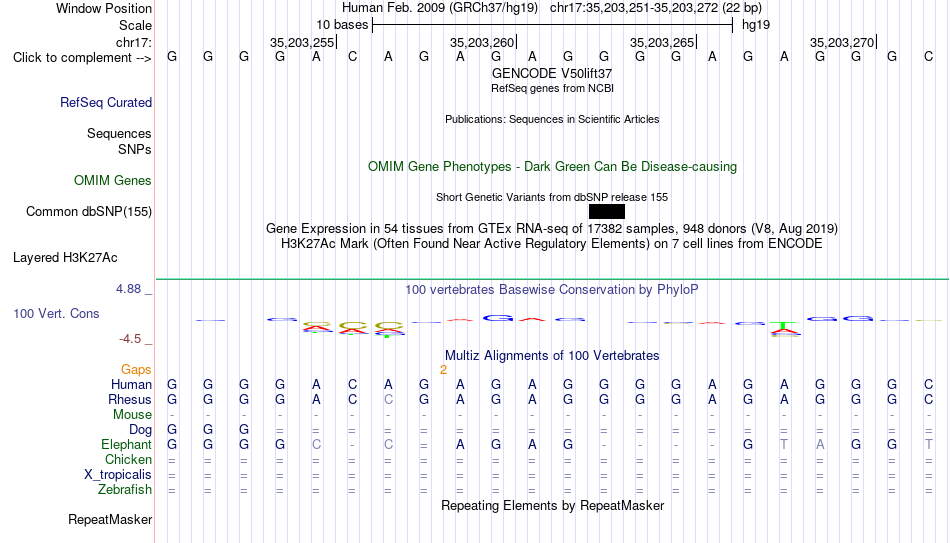Click the light C in Rhesus row
Screen dimensions: 950x543
[388, 400]
